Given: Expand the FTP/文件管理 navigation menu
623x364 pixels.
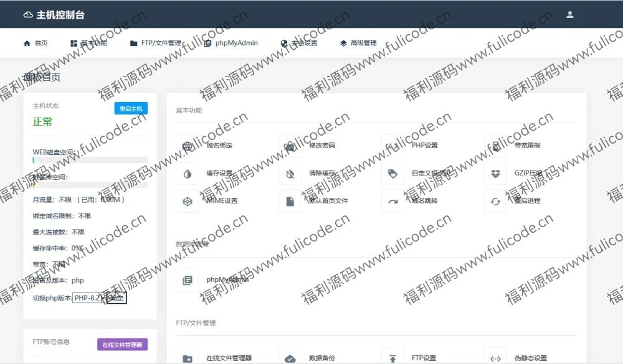Looking at the screenshot, I should 156,43.
